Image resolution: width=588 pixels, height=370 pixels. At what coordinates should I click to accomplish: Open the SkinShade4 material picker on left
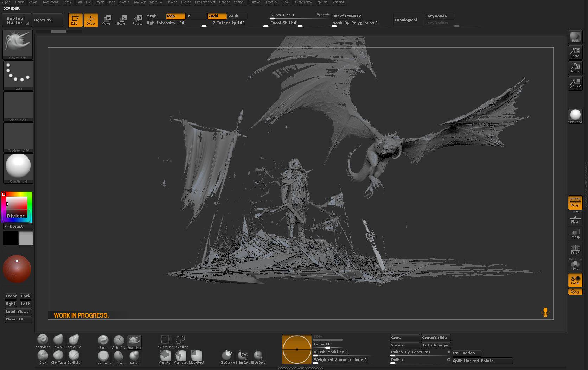click(x=18, y=168)
